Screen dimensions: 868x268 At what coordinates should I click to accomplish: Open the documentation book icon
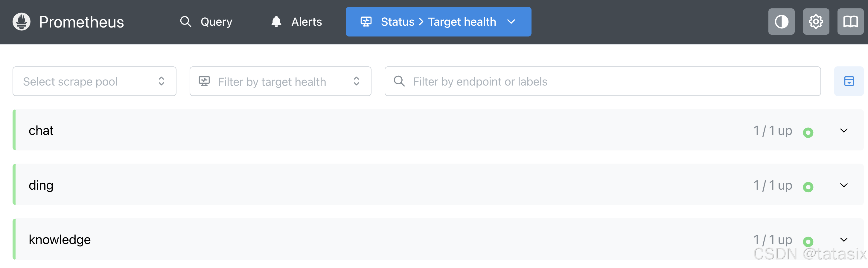point(850,22)
